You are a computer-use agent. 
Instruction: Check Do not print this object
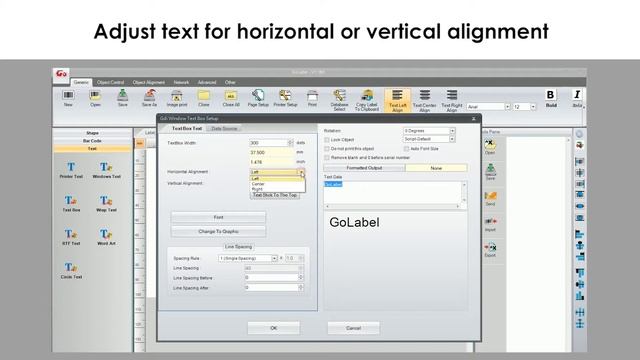pos(327,149)
